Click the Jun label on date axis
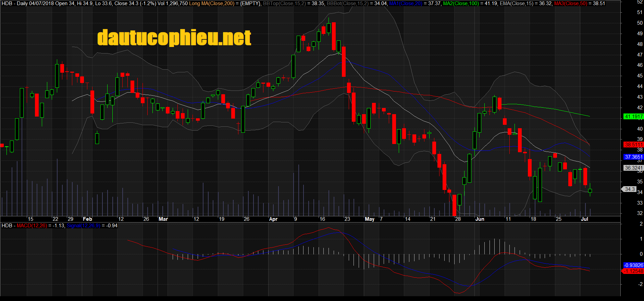 480,219
